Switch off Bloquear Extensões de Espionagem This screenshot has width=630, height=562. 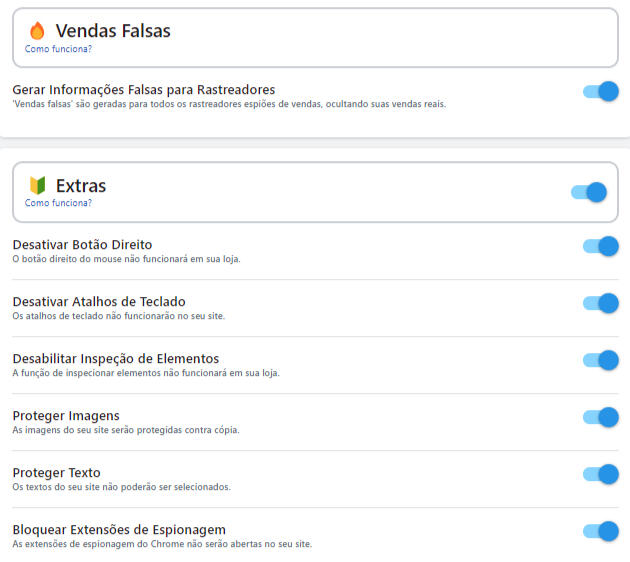pyautogui.click(x=601, y=531)
